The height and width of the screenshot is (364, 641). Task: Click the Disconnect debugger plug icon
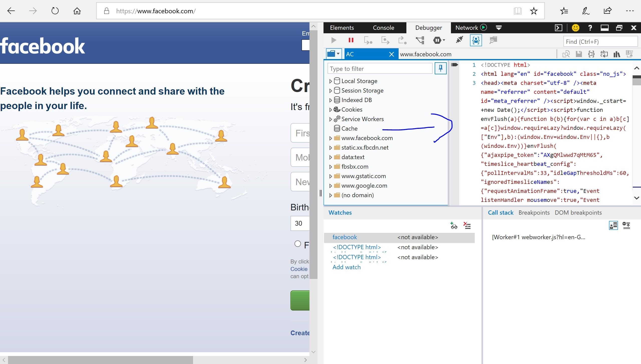459,40
